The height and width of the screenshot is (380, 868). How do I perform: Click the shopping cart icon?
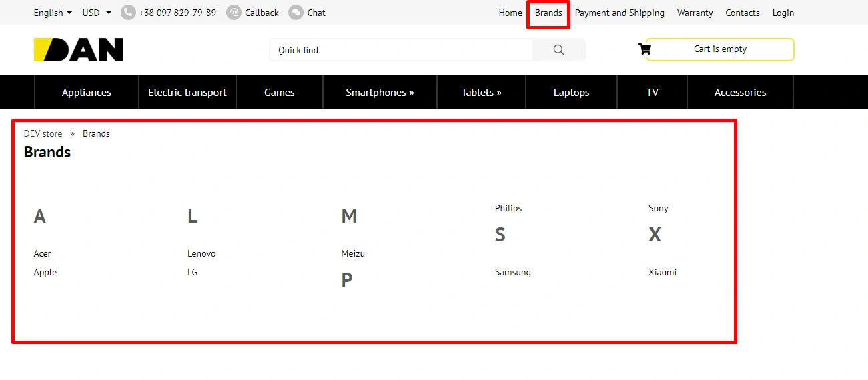[644, 49]
